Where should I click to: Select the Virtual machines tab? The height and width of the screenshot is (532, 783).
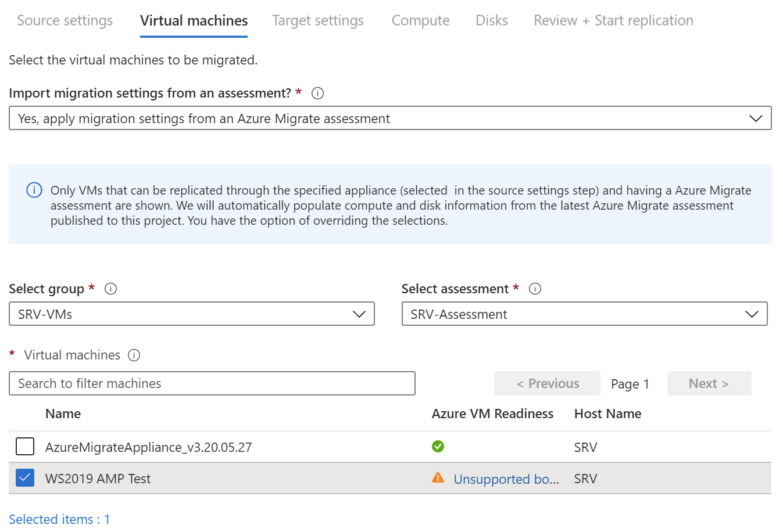click(194, 20)
